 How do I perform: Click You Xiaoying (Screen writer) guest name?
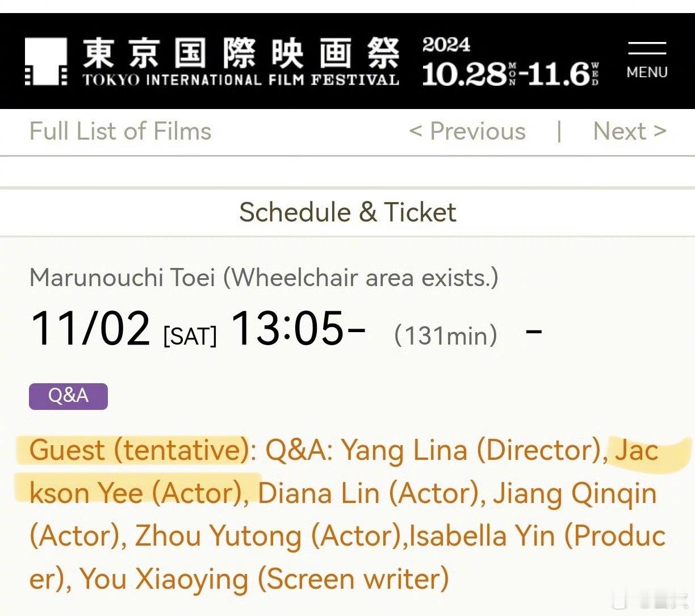click(x=264, y=579)
